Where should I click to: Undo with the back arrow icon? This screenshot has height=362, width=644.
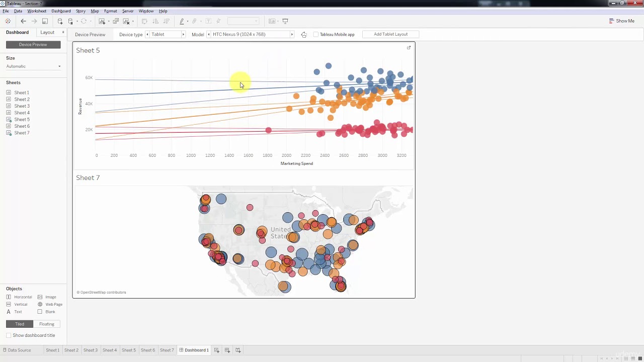tap(23, 21)
